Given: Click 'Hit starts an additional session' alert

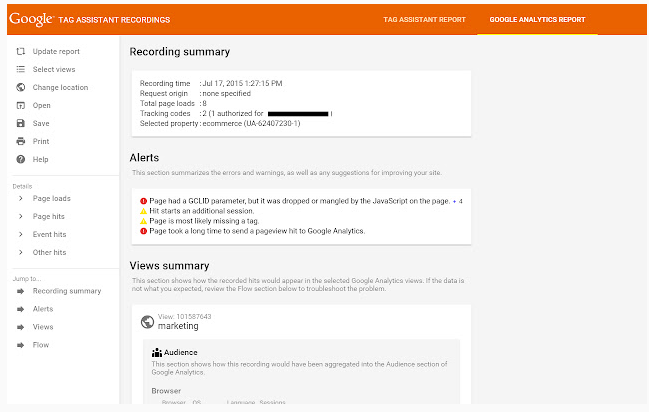Looking at the screenshot, I should tap(202, 211).
